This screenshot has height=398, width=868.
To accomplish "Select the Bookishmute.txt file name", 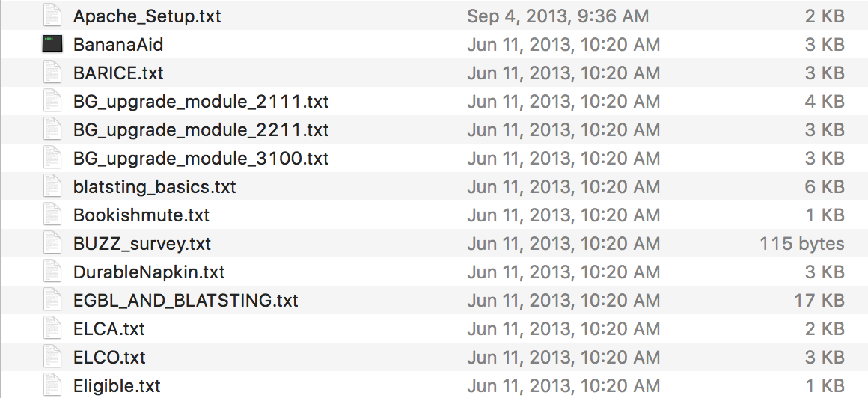I will [x=141, y=215].
